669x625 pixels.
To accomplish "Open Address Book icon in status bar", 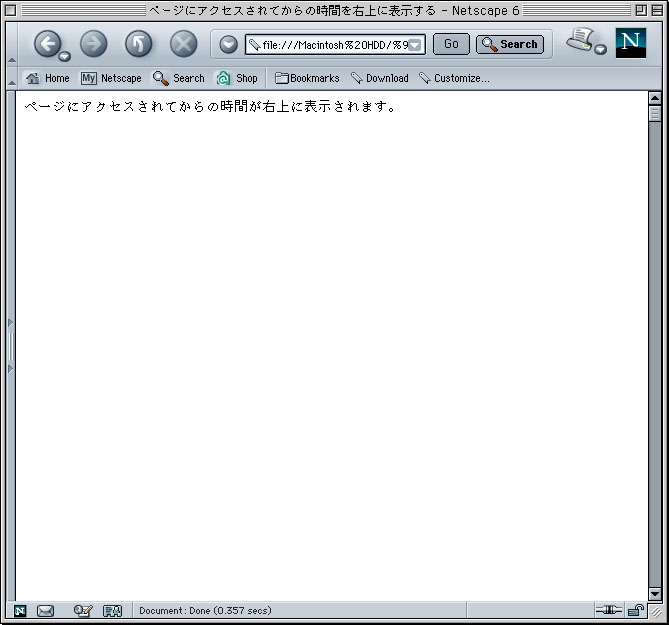I will click(113, 611).
